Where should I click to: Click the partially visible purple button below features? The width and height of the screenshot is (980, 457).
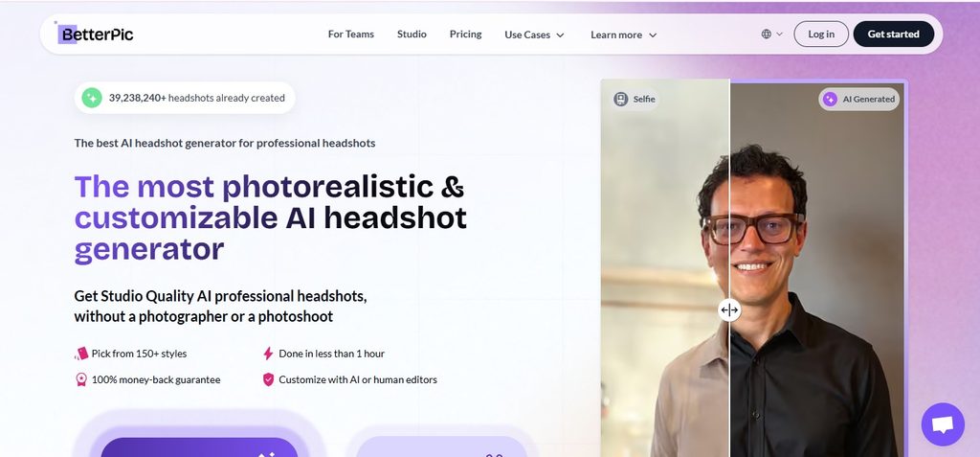coord(199,447)
